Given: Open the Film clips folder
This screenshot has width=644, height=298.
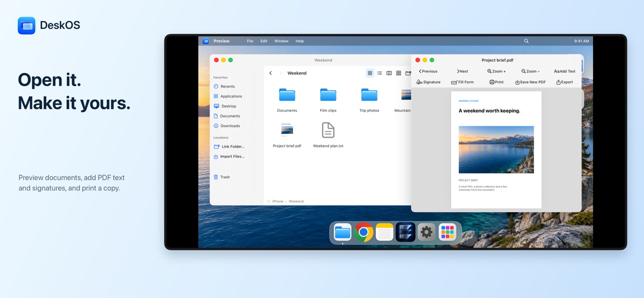Looking at the screenshot, I should 328,94.
